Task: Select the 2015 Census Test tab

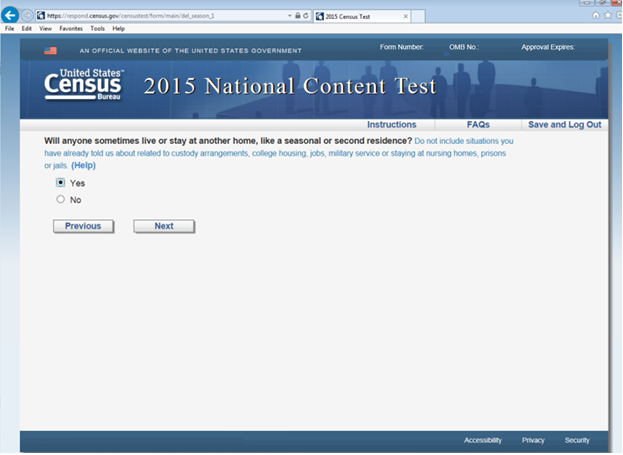Action: coord(362,16)
